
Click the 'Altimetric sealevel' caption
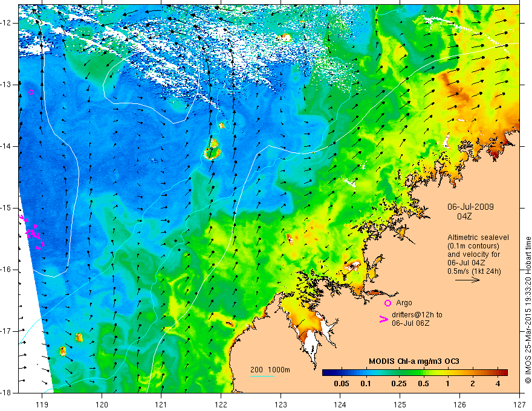(x=478, y=238)
